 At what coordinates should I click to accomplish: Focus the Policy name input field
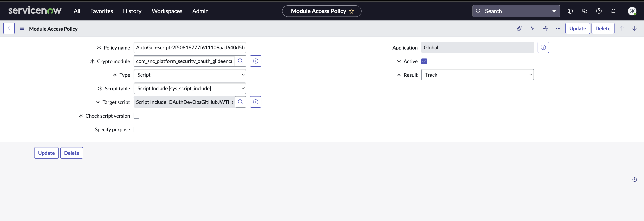point(190,47)
